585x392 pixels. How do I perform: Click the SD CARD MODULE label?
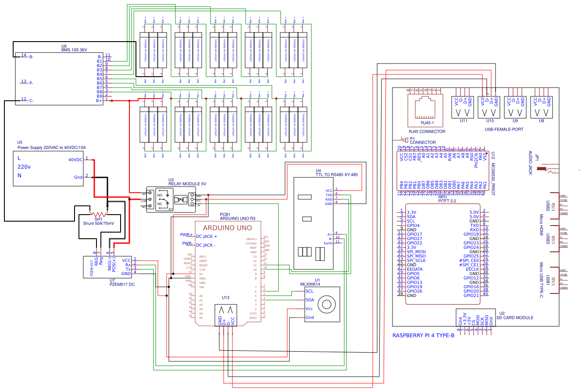coord(515,318)
